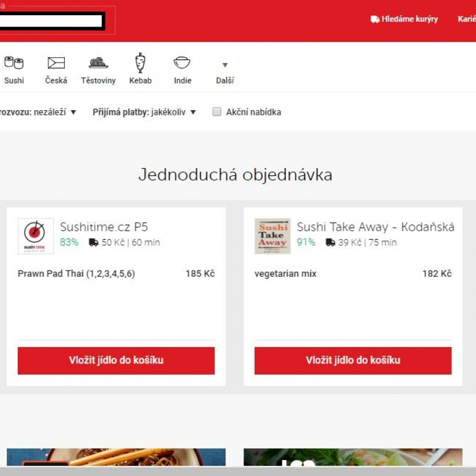Viewport: 476px width, 476px height.
Task: Click the 83% rating of Sushitime.cz
Action: pos(69,242)
